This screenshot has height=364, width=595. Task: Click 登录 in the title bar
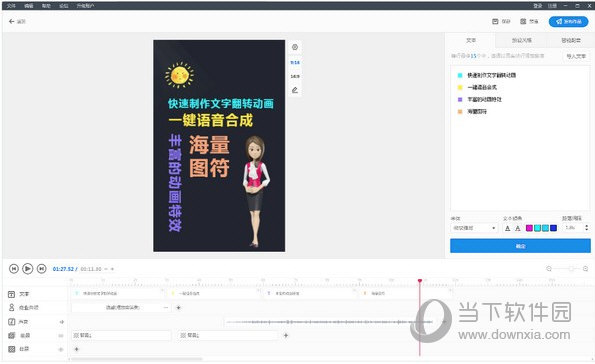tap(538, 6)
